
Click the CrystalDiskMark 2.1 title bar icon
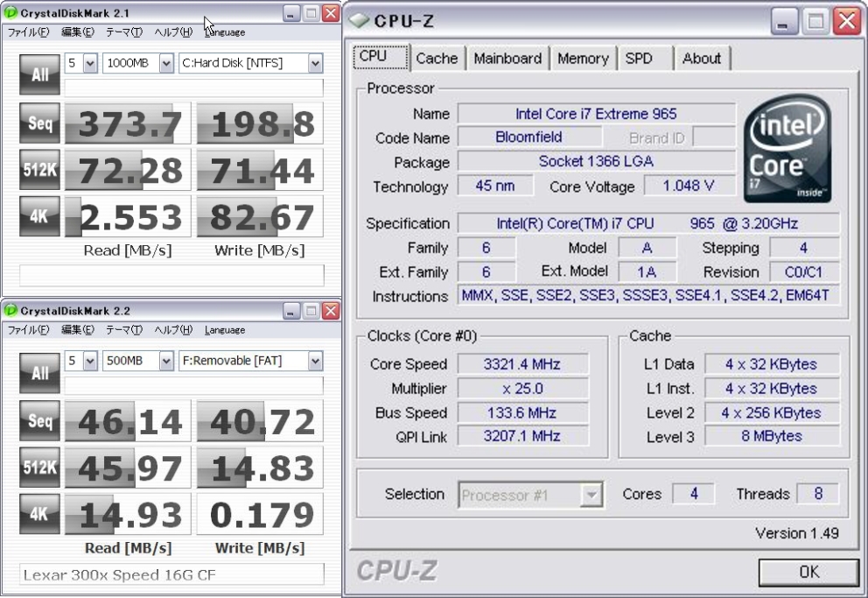click(10, 12)
